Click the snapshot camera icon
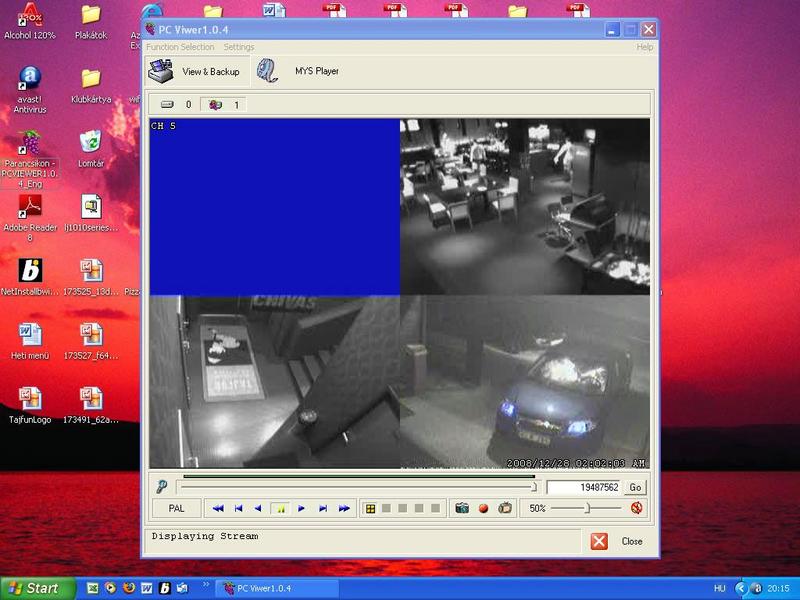The height and width of the screenshot is (600, 800). (462, 508)
